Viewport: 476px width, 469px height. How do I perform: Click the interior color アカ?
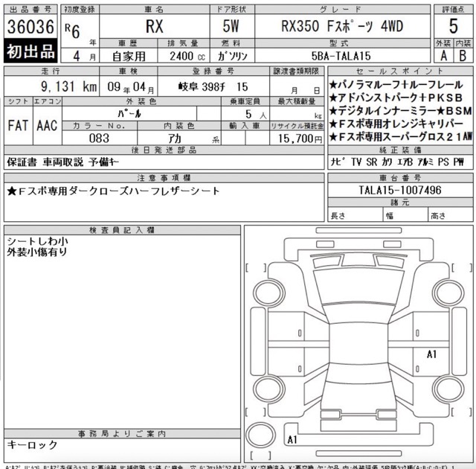(x=175, y=138)
